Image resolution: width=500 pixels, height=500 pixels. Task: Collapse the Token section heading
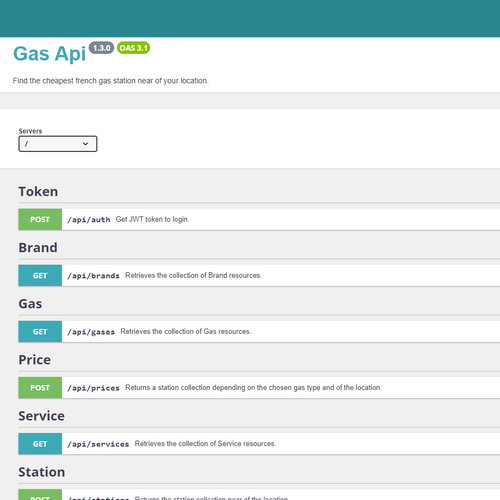pos(38,192)
